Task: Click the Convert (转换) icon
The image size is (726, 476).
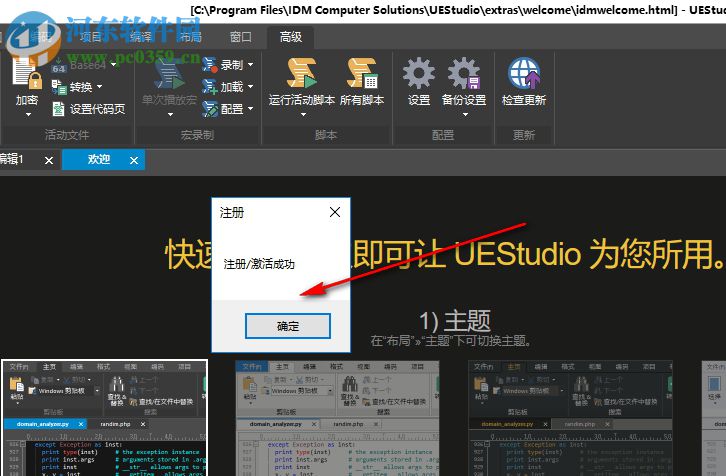Action: pos(59,87)
